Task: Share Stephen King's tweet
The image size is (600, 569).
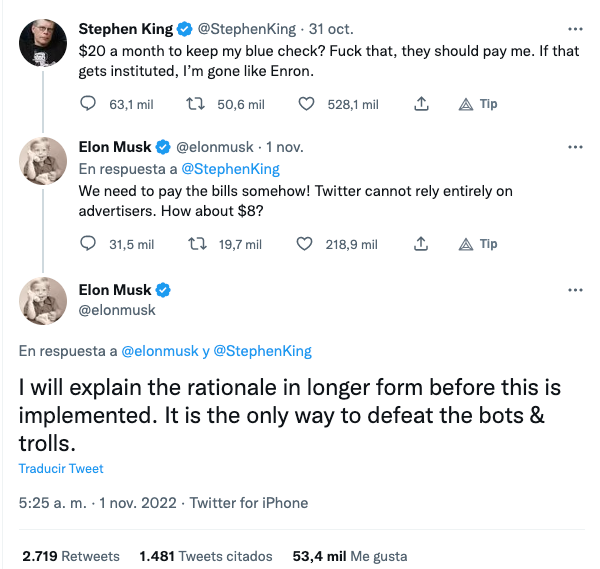Action: [421, 104]
